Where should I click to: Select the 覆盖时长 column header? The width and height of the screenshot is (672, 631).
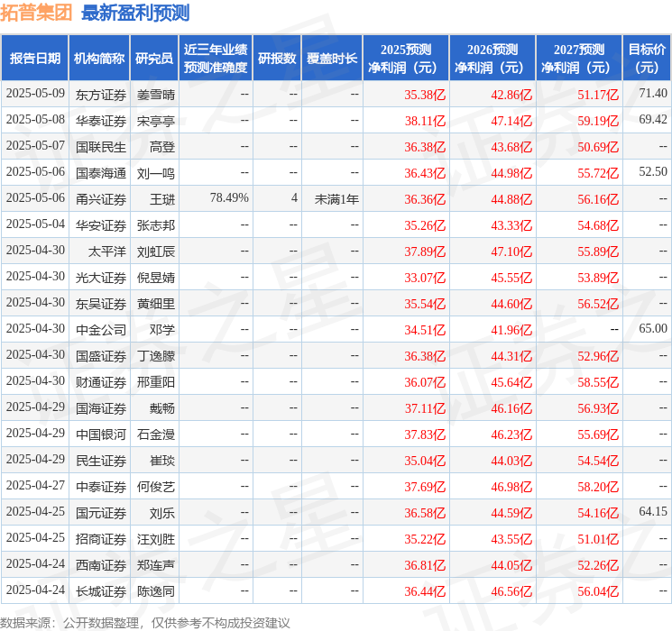tap(332, 59)
